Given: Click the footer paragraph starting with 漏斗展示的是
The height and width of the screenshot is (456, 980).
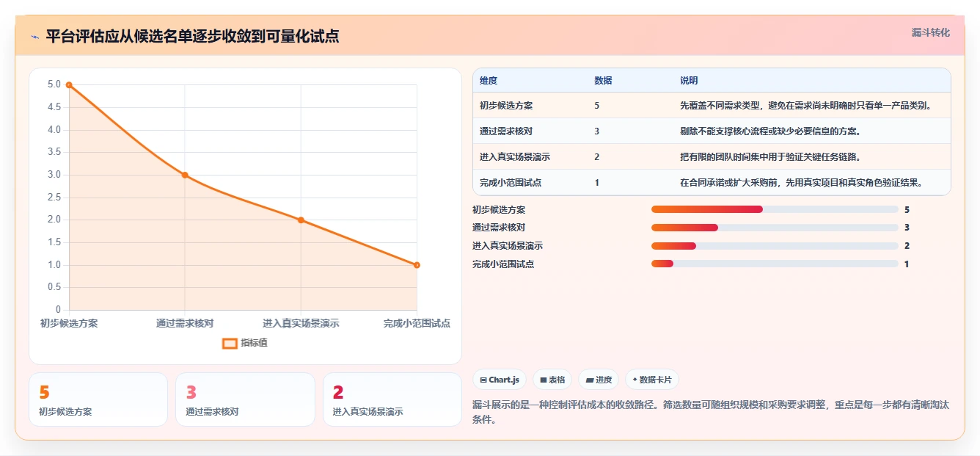Looking at the screenshot, I should [711, 412].
